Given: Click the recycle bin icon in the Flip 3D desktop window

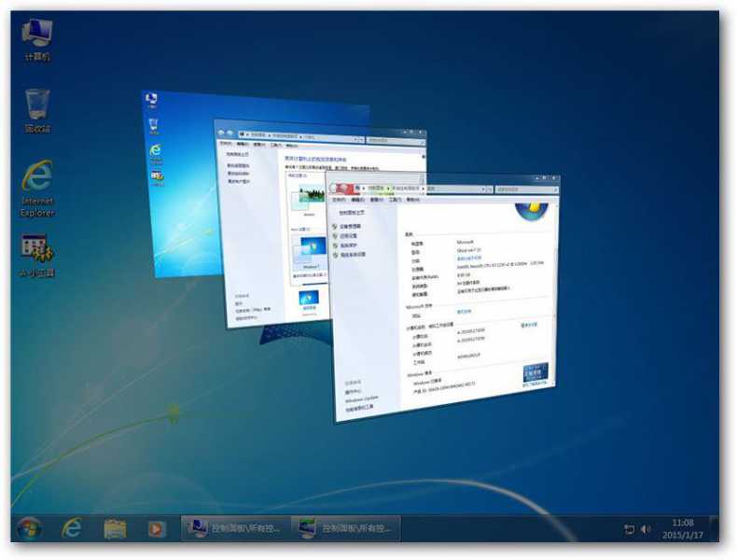Looking at the screenshot, I should click(x=154, y=127).
